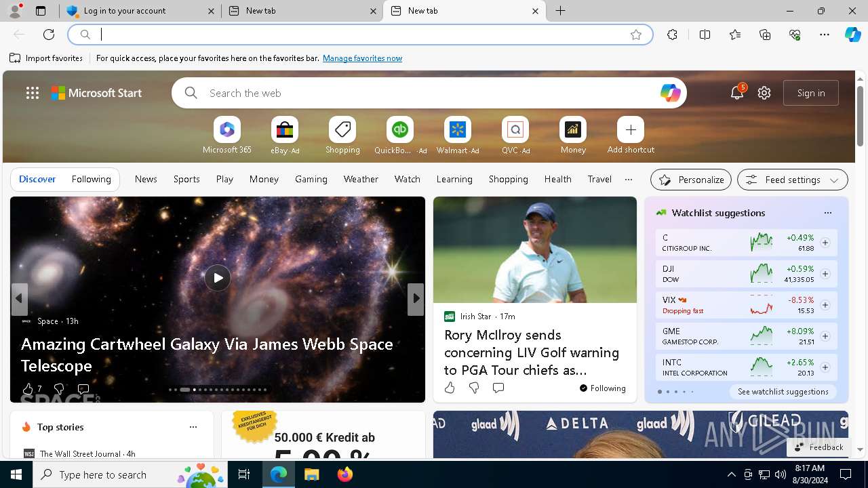Play the Cartwheel Galaxy video
Image resolution: width=868 pixels, height=488 pixels.
click(218, 278)
